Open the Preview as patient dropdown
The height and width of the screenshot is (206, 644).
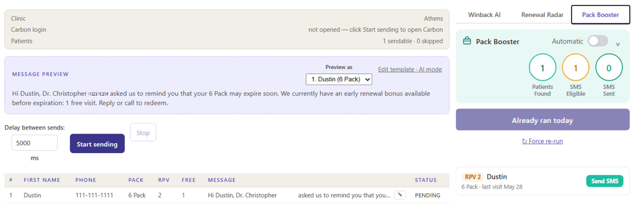click(339, 79)
